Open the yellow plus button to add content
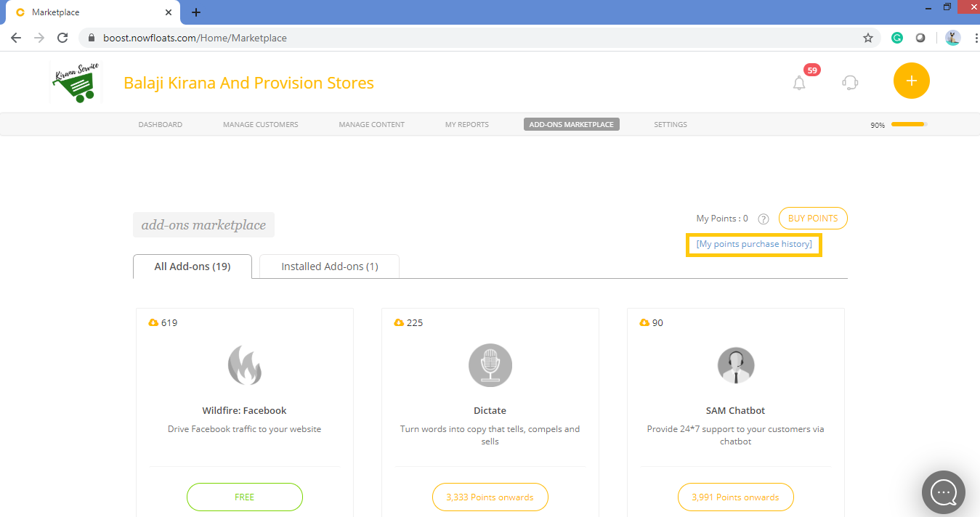Viewport: 980px width, 517px height. point(911,81)
